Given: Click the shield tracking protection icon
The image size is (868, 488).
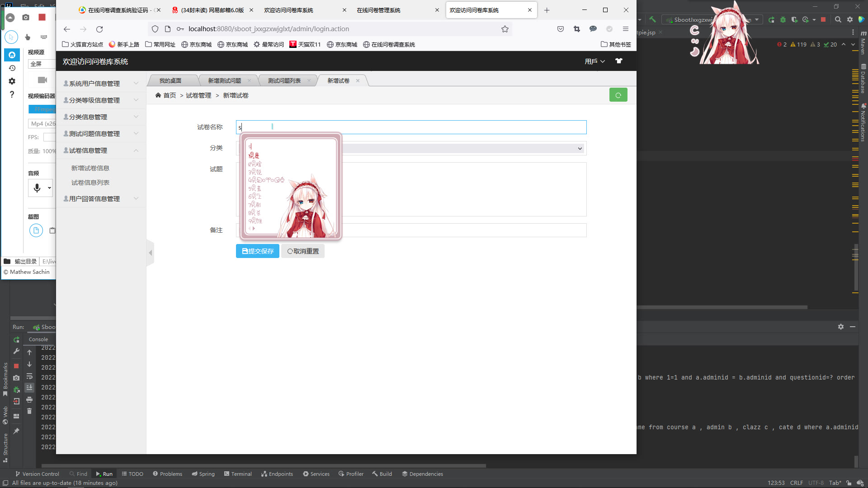Looking at the screenshot, I should coord(155,29).
